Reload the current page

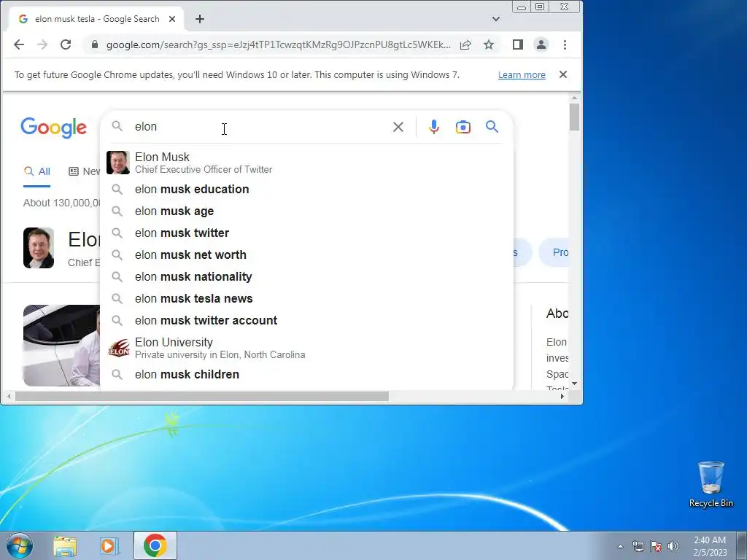[x=66, y=44]
